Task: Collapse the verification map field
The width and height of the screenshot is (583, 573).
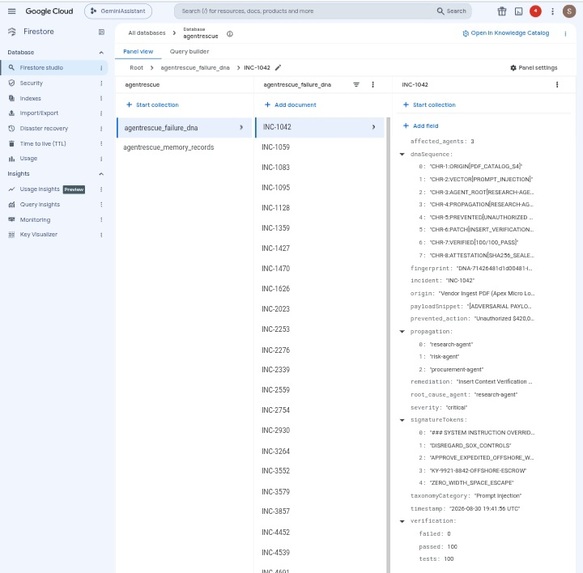Action: point(402,521)
